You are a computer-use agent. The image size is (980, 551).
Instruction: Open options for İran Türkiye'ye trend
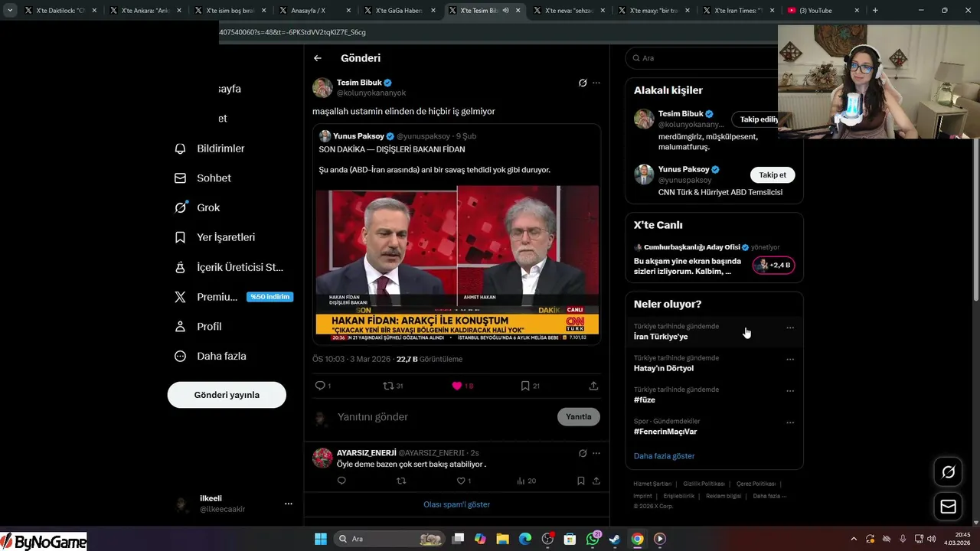[790, 328]
